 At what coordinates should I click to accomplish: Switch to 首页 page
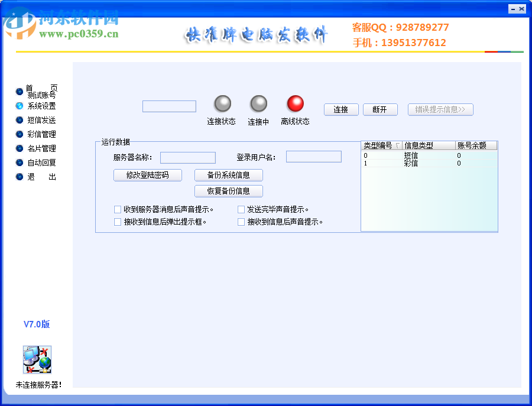[x=40, y=87]
